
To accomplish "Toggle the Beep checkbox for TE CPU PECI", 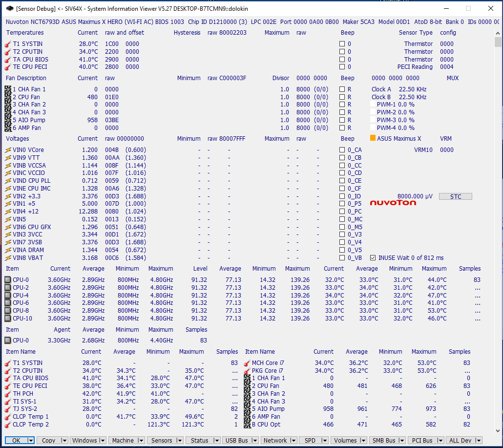I will [x=342, y=67].
